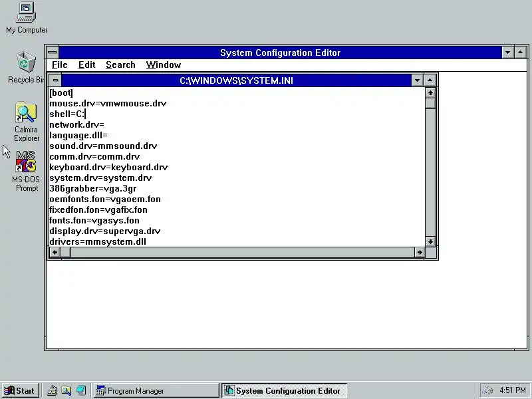Click the system tray icon beside the clock
Image resolution: width=532 pixels, height=399 pixels.
[x=487, y=391]
